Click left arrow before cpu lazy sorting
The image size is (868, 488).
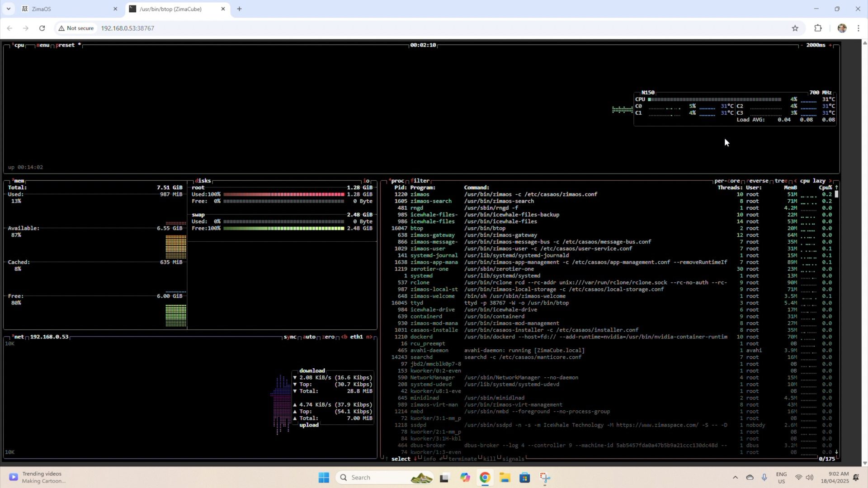(x=795, y=181)
